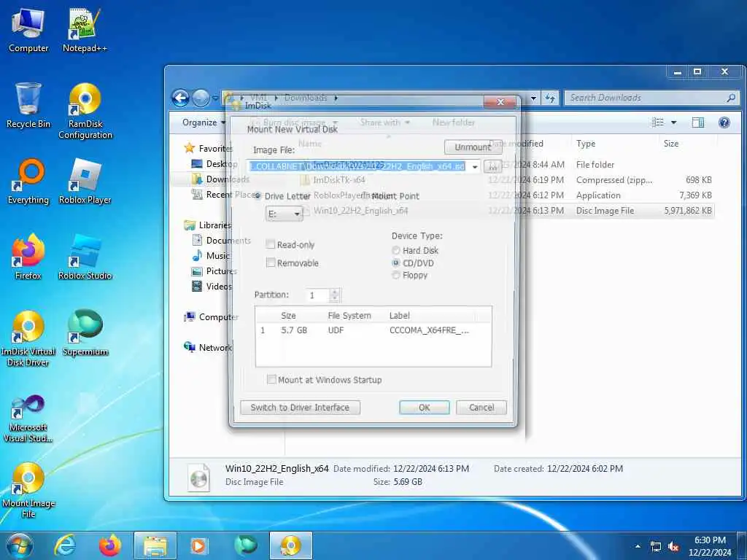Click the Image File path field

(x=358, y=167)
